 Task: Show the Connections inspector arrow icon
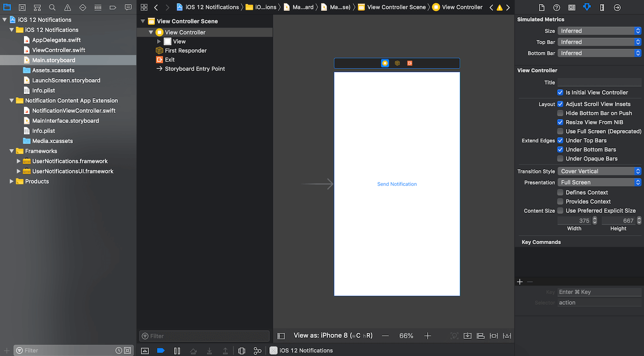pyautogui.click(x=617, y=8)
